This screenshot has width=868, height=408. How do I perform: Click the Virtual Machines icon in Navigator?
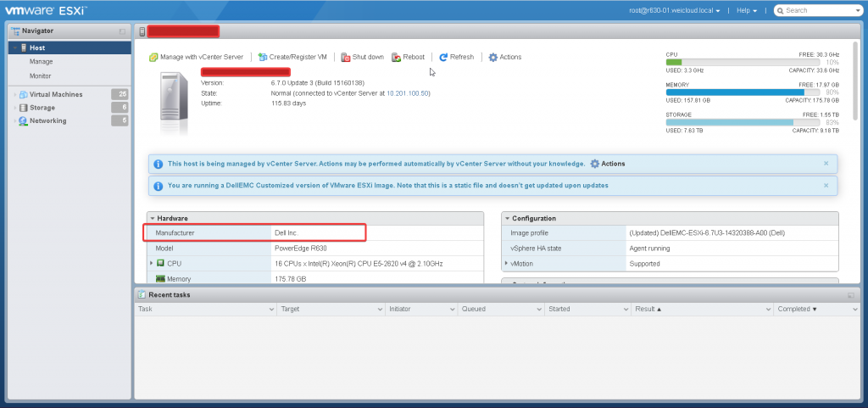(x=23, y=95)
